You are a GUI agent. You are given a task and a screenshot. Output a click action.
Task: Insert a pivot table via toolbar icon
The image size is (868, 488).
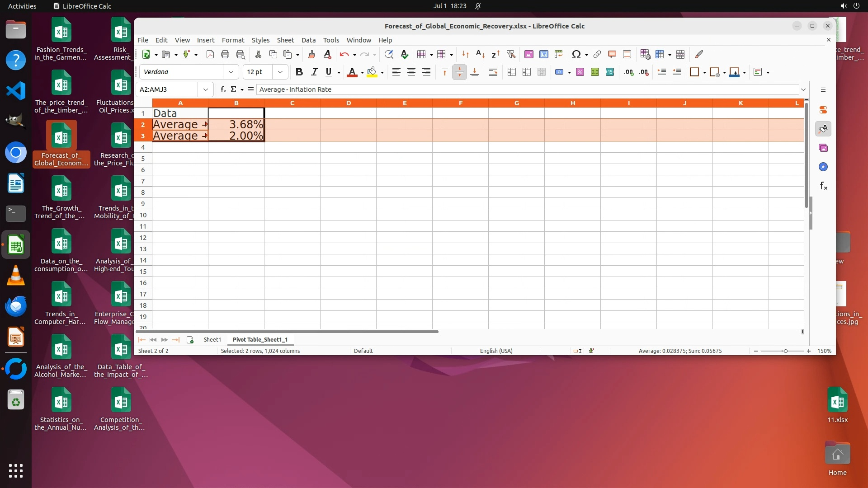pyautogui.click(x=559, y=55)
